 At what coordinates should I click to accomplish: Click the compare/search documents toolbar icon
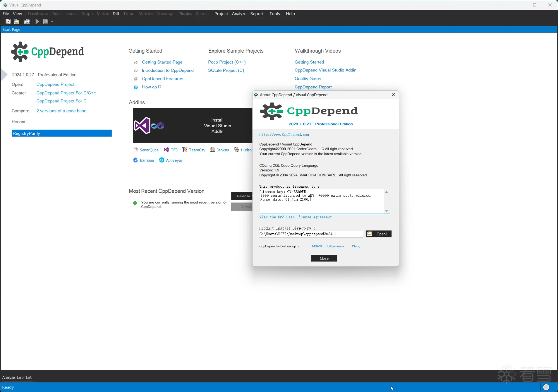click(27, 22)
